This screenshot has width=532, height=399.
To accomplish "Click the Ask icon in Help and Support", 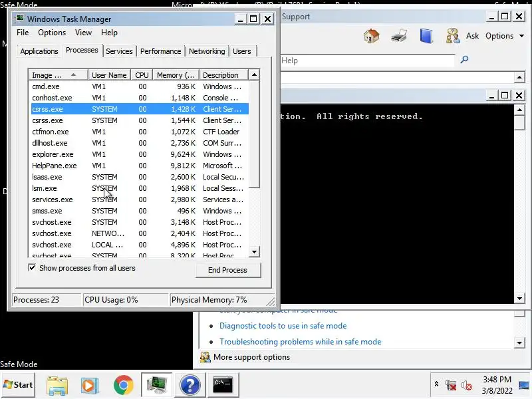I will (x=453, y=36).
